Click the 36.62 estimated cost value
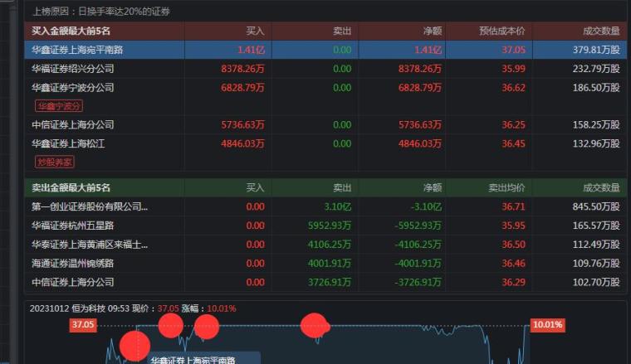Image resolution: width=631 pixels, height=364 pixels. point(513,88)
